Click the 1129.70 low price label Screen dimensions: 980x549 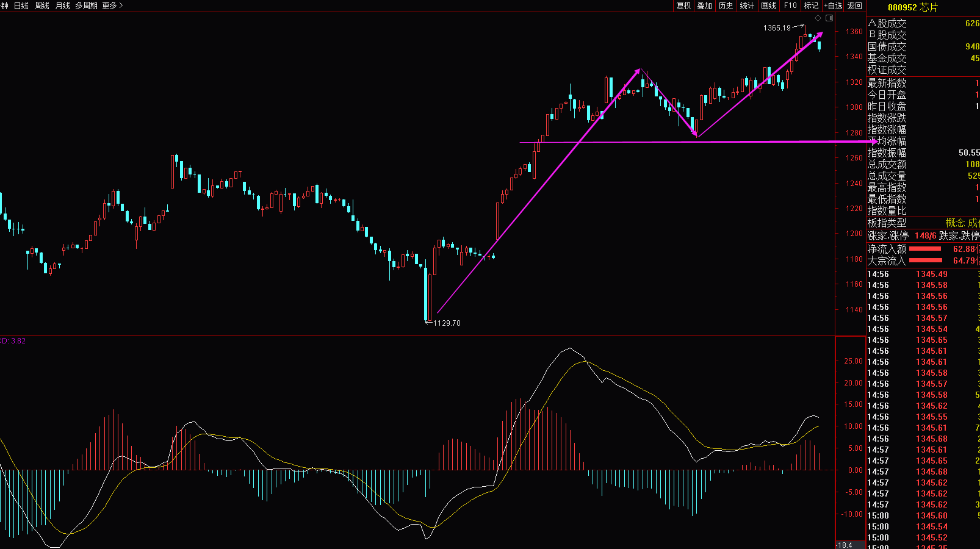point(447,323)
